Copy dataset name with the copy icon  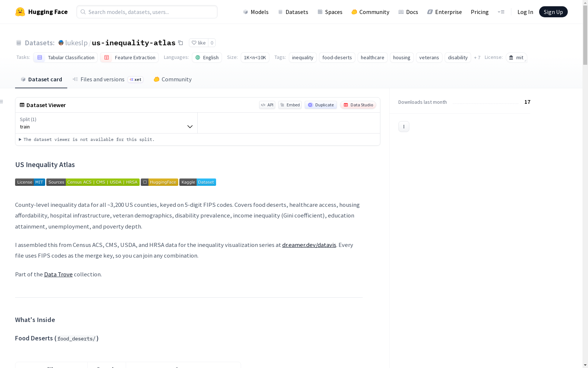coord(180,43)
